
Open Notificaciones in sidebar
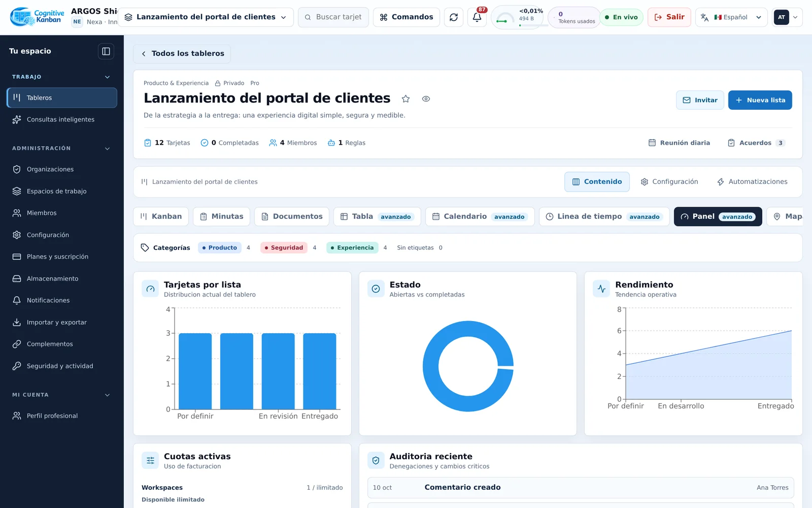tap(62, 300)
